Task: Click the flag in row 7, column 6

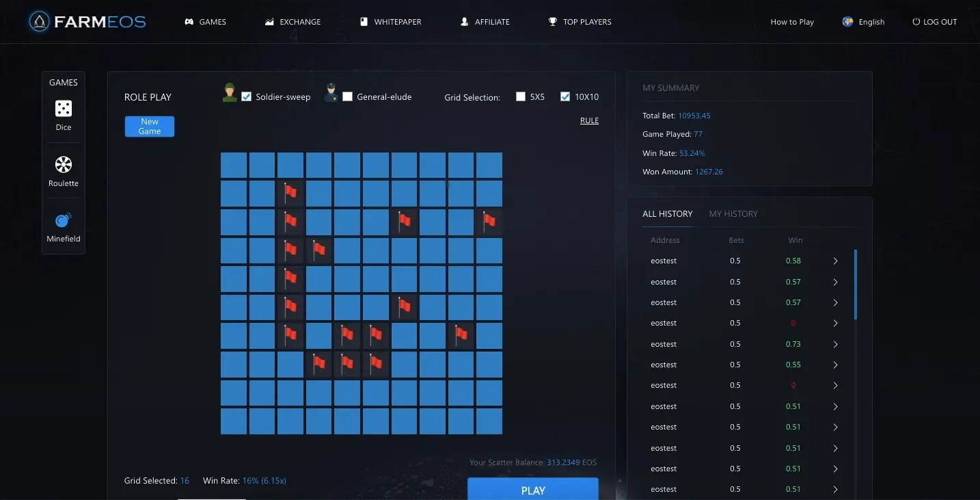Action: click(376, 336)
